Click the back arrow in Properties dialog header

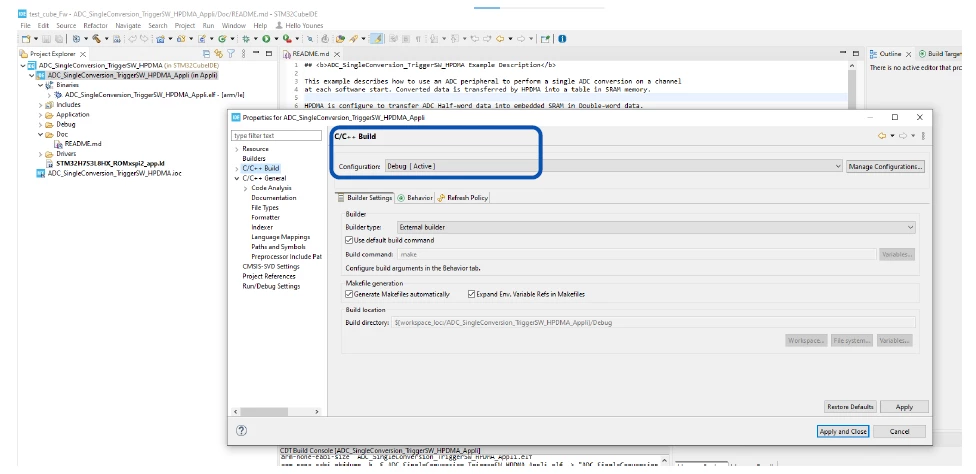[882, 136]
